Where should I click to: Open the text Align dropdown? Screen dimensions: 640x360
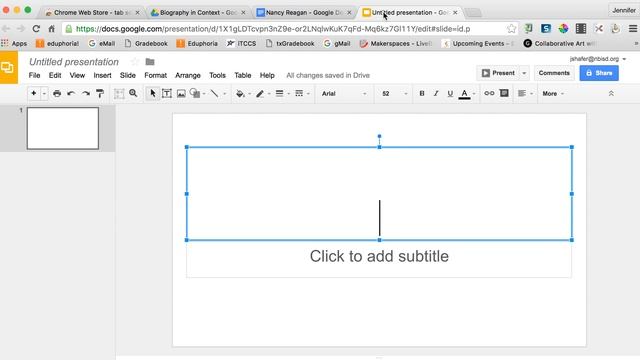(x=525, y=93)
